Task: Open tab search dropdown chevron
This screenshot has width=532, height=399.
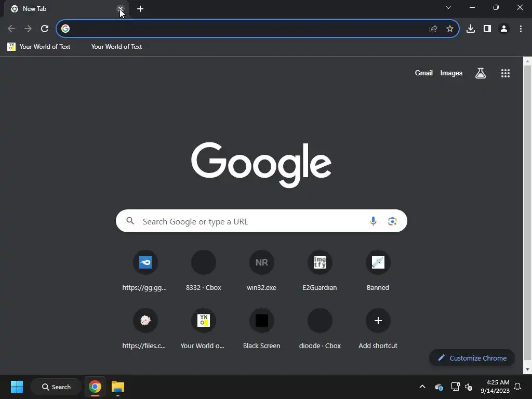Action: point(448,7)
